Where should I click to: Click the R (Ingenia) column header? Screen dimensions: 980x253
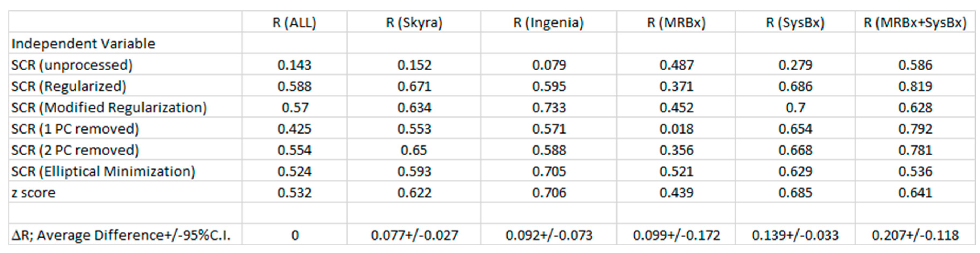tap(548, 23)
